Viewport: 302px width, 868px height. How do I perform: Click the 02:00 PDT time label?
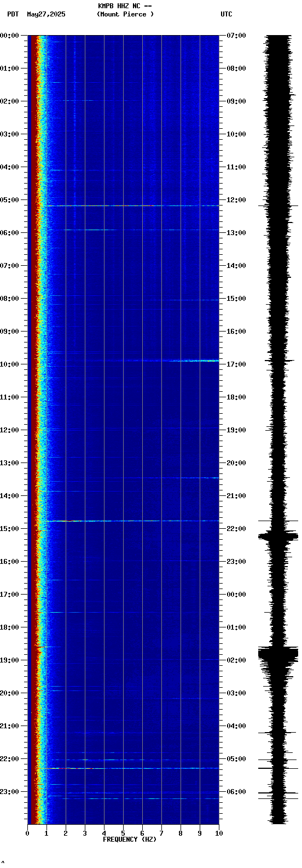(10, 101)
